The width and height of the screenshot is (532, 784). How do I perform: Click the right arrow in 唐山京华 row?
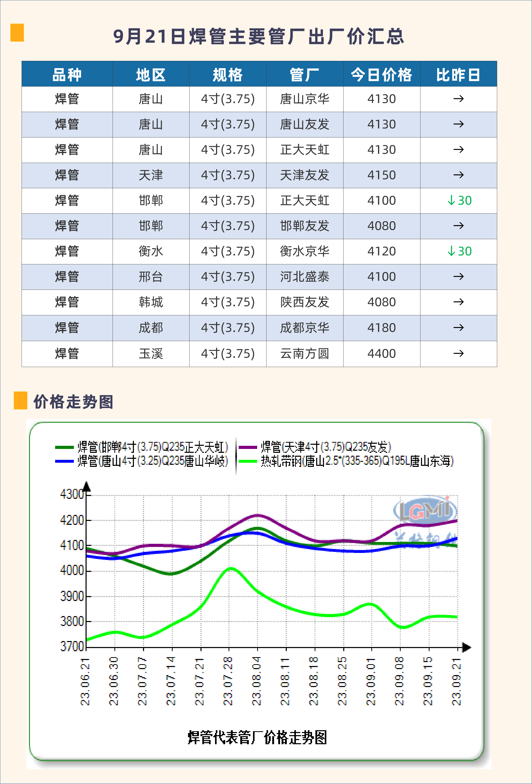[458, 99]
